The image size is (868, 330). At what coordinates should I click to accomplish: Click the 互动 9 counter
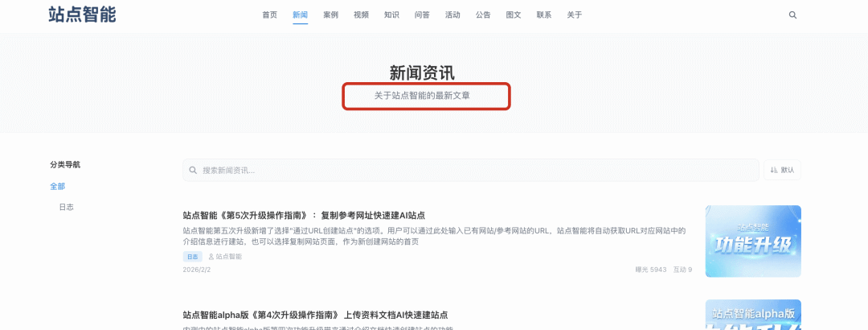682,270
